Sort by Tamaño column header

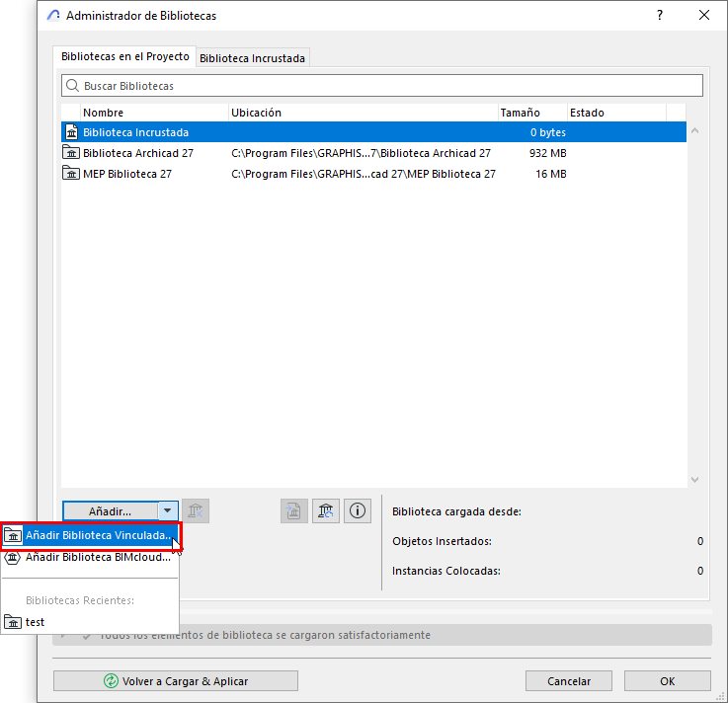[532, 113]
